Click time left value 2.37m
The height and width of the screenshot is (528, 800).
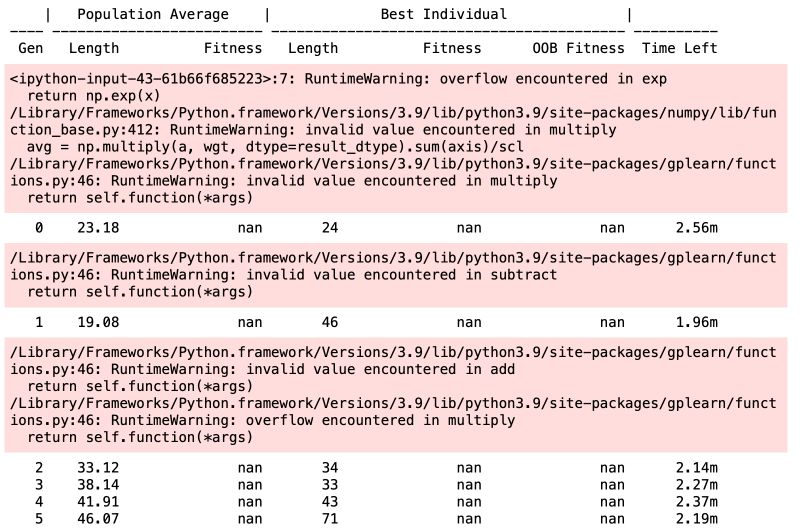[696, 502]
